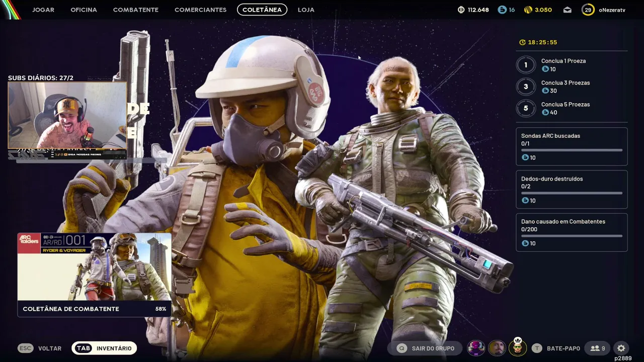The width and height of the screenshot is (644, 362).
Task: Select the Conclua 5 Proezas milestone circle
Action: (x=526, y=108)
